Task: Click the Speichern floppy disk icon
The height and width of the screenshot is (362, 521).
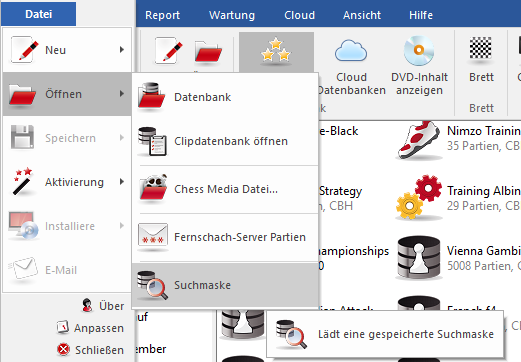Action: (x=22, y=137)
